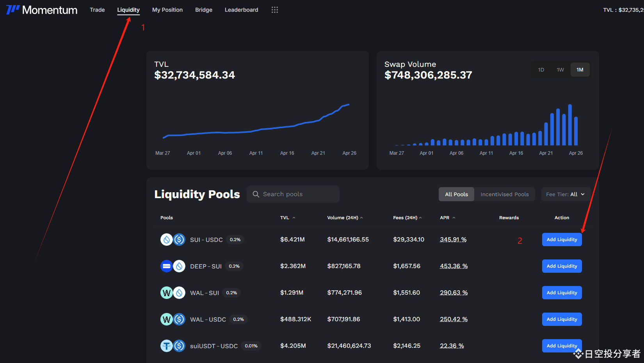Select the 1D swap volume range

point(541,70)
